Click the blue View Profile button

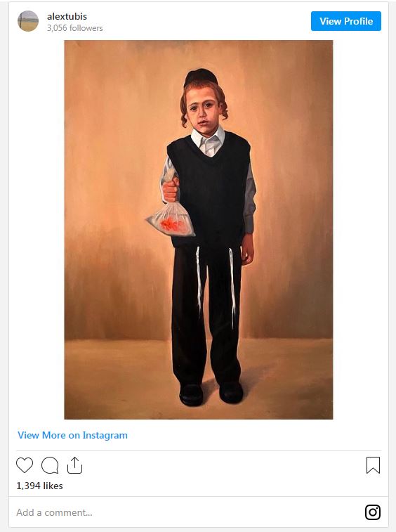coord(346,21)
